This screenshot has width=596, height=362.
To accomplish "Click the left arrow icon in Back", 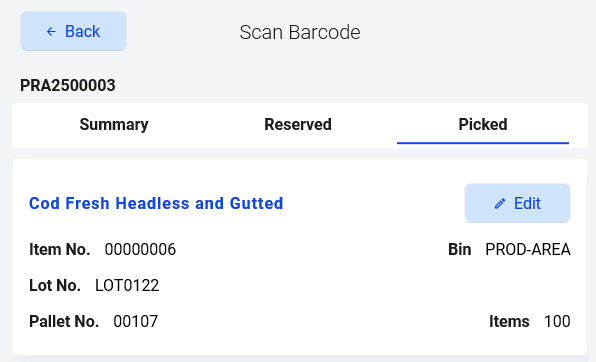I will pos(51,32).
